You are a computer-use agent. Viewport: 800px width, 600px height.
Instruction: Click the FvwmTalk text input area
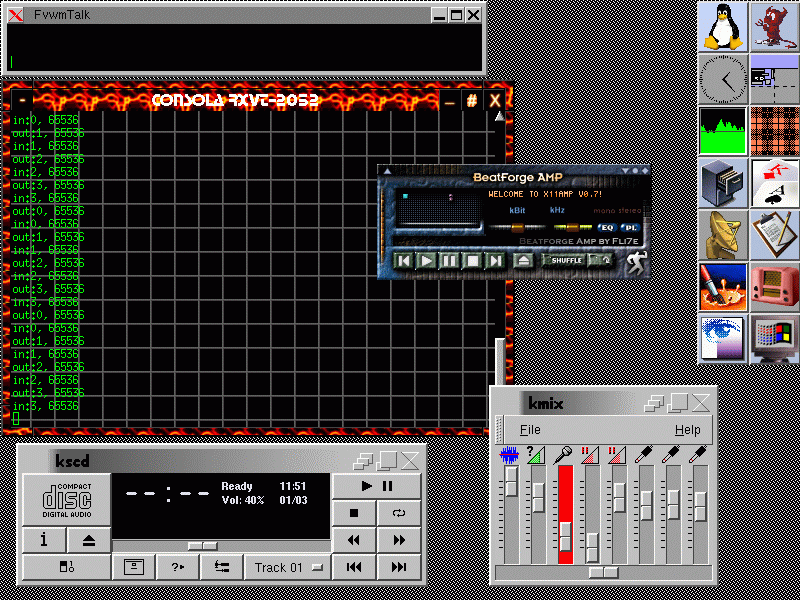click(x=245, y=48)
